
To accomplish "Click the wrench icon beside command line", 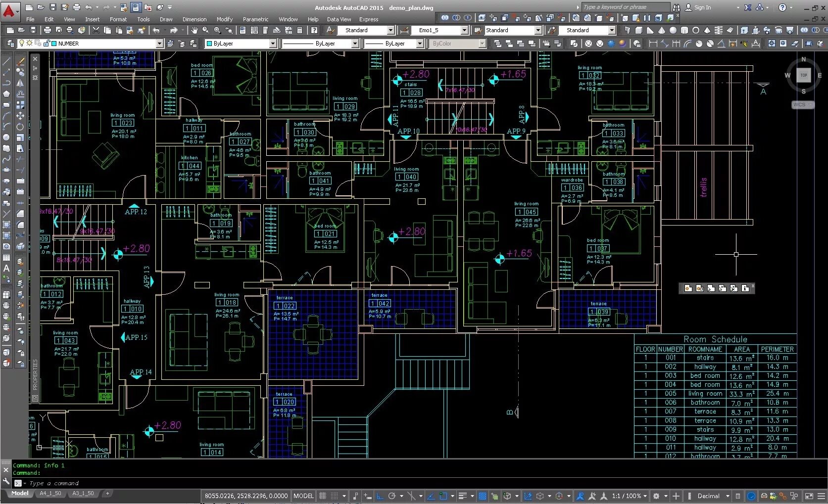I will pos(6,481).
